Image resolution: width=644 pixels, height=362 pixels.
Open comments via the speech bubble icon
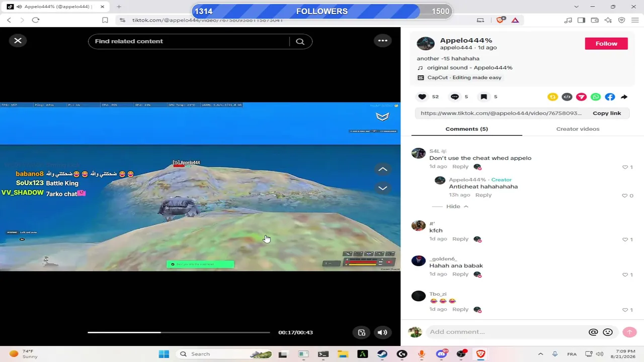pyautogui.click(x=455, y=97)
